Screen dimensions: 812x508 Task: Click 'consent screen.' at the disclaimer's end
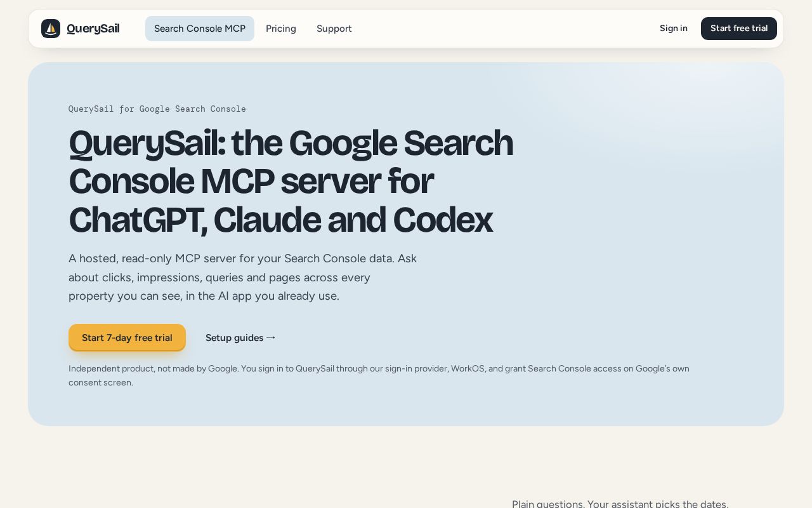[101, 382]
